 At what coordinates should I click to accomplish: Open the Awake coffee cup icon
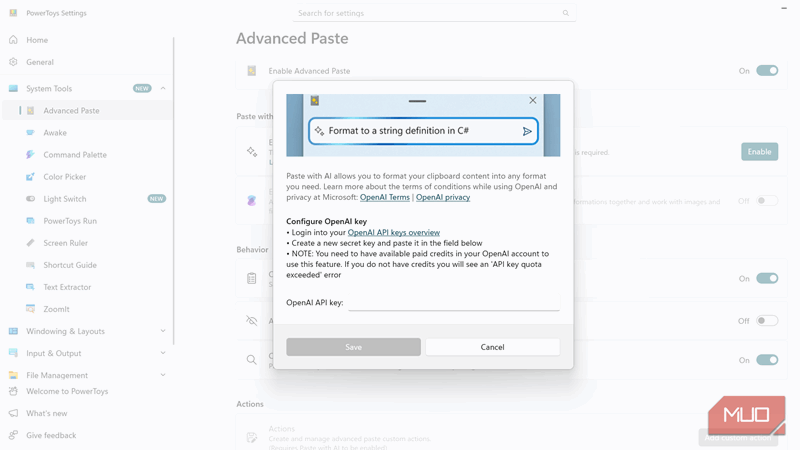31,133
